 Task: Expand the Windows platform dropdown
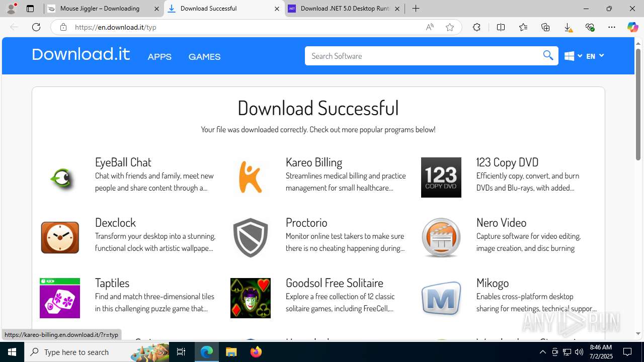pyautogui.click(x=573, y=56)
